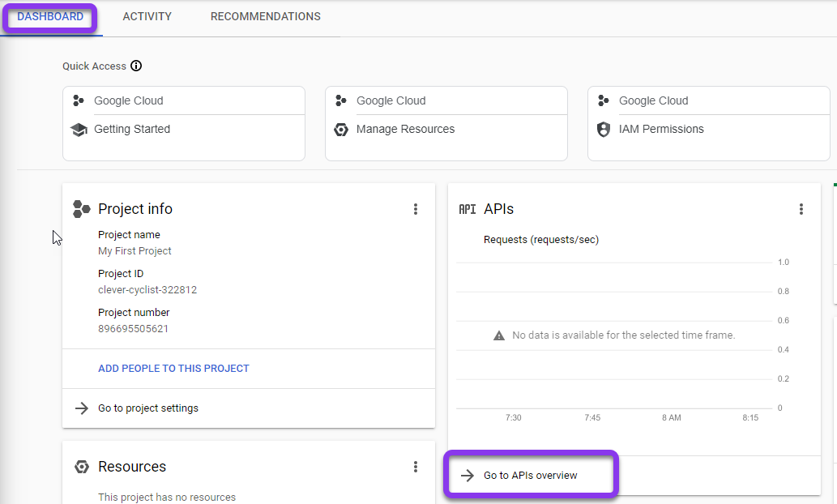Open Manage Resources quick access link

coord(405,129)
